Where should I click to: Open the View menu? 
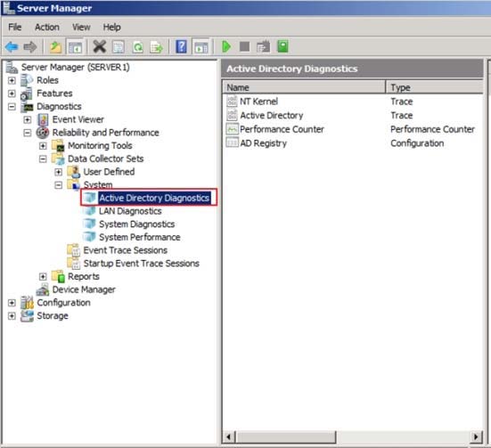pyautogui.click(x=81, y=28)
